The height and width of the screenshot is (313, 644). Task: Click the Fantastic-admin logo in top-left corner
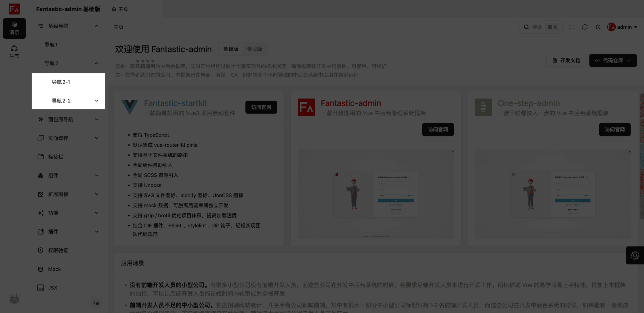[x=14, y=9]
